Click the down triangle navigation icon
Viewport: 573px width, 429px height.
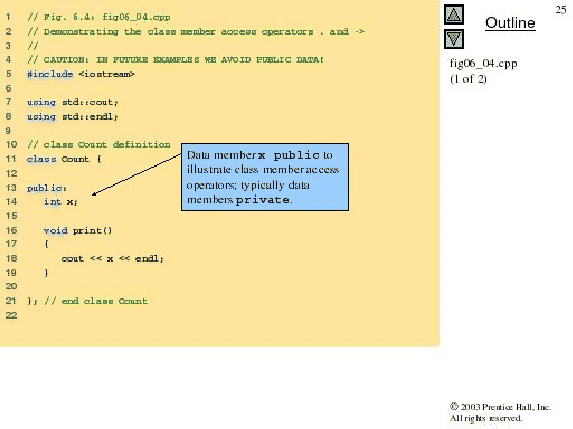(x=454, y=39)
